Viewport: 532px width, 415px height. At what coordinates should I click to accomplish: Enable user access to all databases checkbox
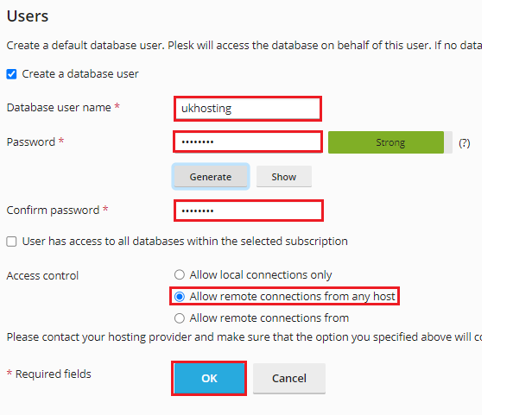pos(11,242)
